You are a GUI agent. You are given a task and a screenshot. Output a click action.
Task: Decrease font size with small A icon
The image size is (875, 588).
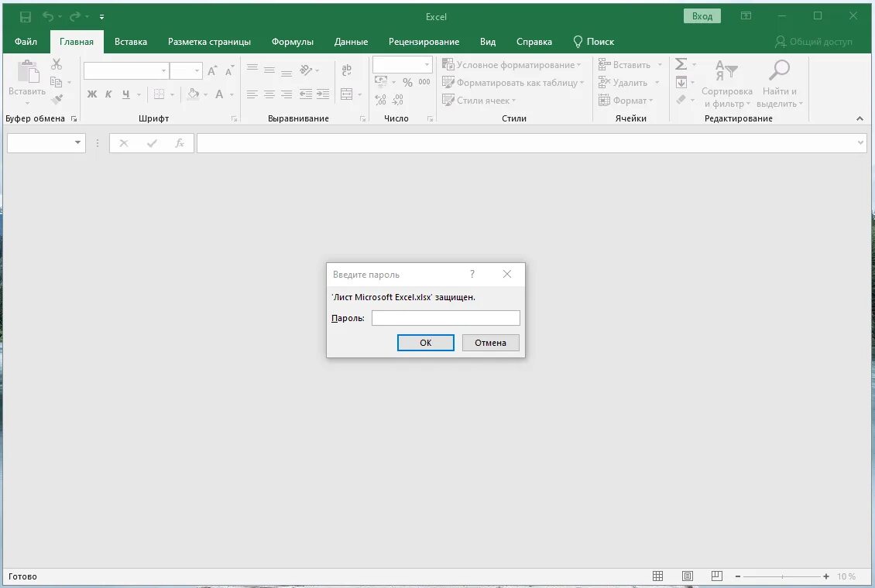tap(229, 70)
